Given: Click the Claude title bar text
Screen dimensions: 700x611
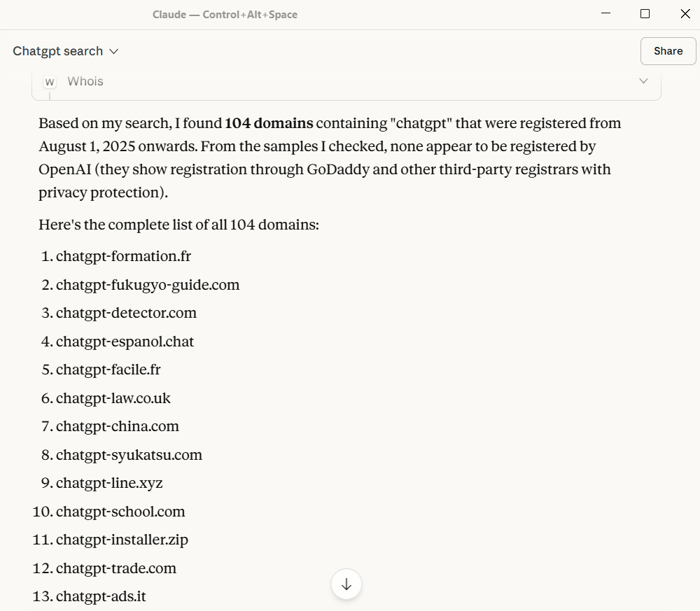Looking at the screenshot, I should 225,15.
